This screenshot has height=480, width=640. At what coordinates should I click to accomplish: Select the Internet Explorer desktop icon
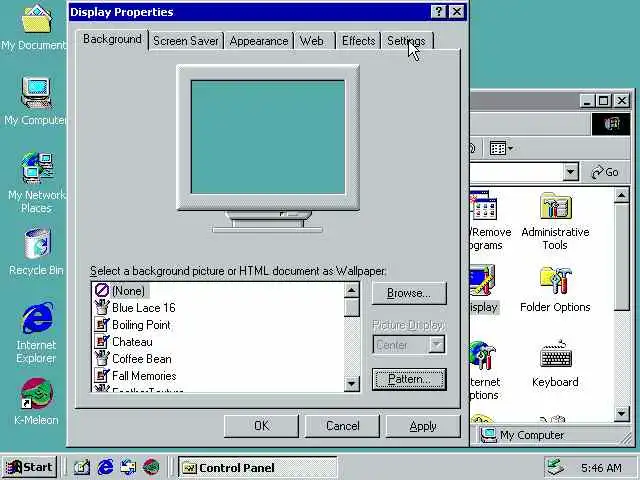pyautogui.click(x=37, y=319)
